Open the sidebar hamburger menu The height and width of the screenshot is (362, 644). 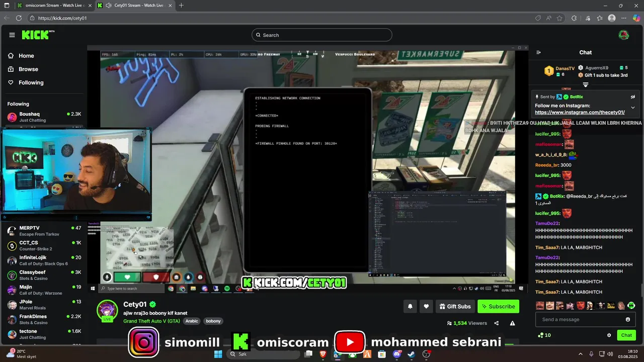[x=12, y=35]
